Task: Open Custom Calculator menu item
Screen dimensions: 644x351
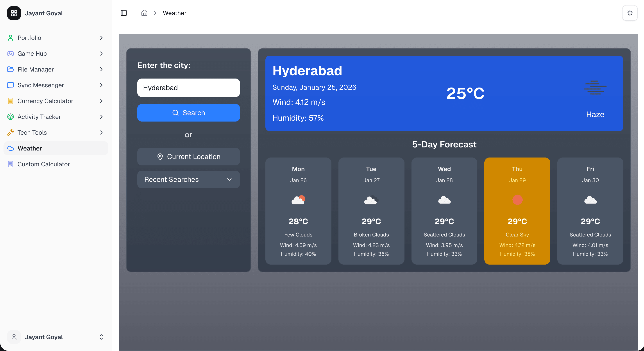Action: (56, 164)
